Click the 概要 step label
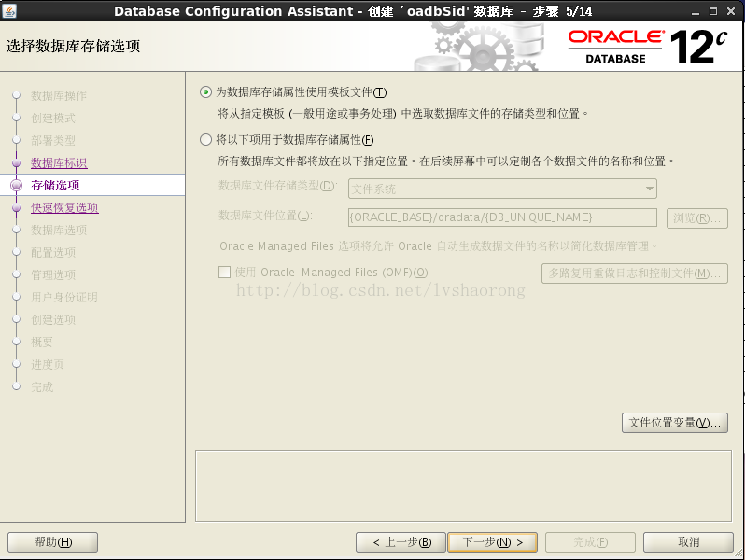 [x=42, y=342]
